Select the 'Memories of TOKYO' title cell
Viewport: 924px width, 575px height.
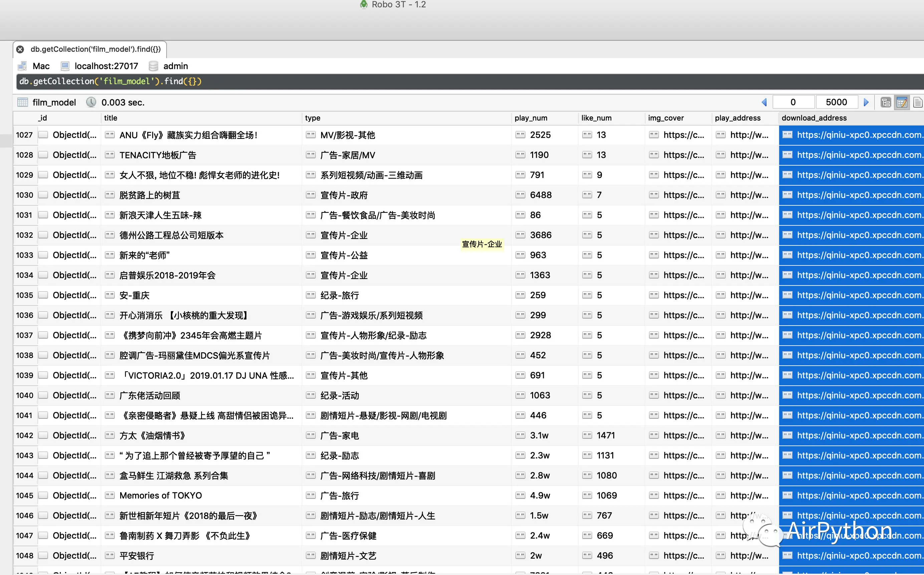click(x=161, y=496)
